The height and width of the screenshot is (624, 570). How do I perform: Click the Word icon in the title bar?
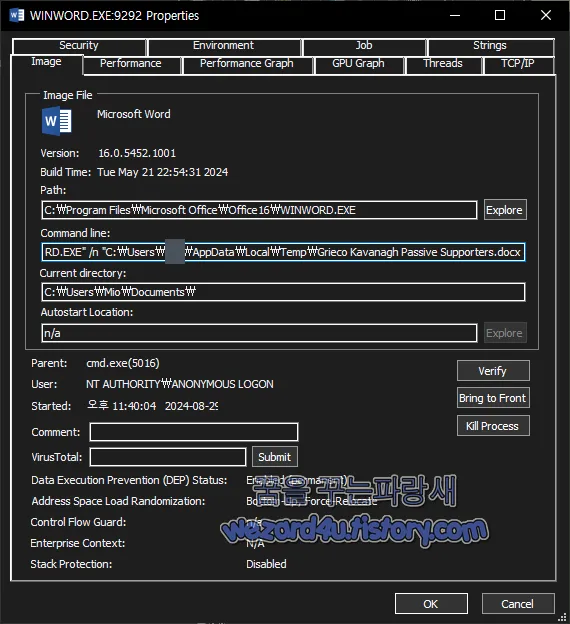pos(16,15)
